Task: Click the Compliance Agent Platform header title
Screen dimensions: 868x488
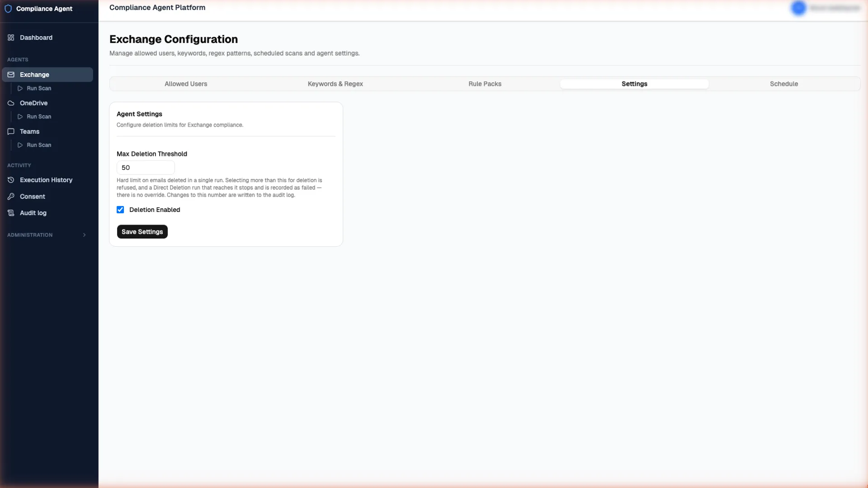Action: [157, 8]
